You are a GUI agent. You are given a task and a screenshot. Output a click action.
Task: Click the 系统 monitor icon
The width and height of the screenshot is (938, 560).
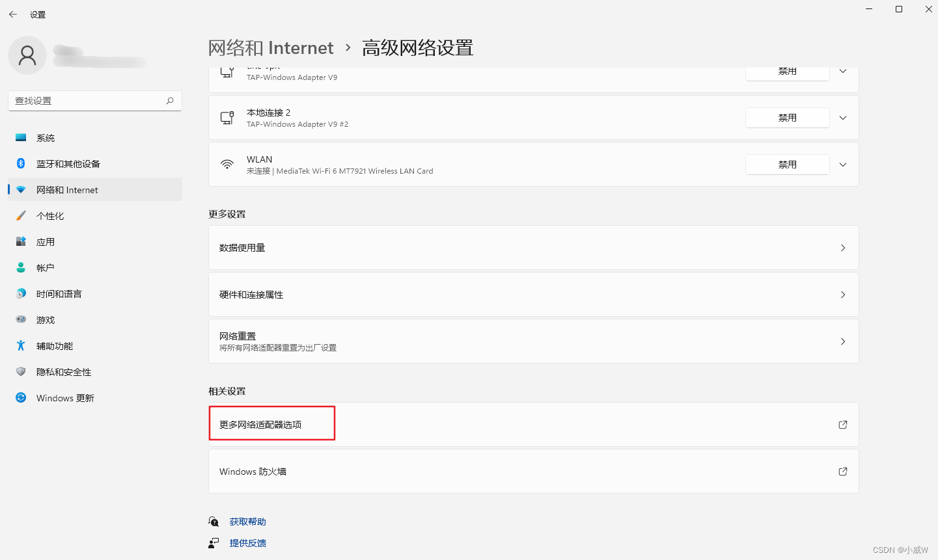[21, 138]
